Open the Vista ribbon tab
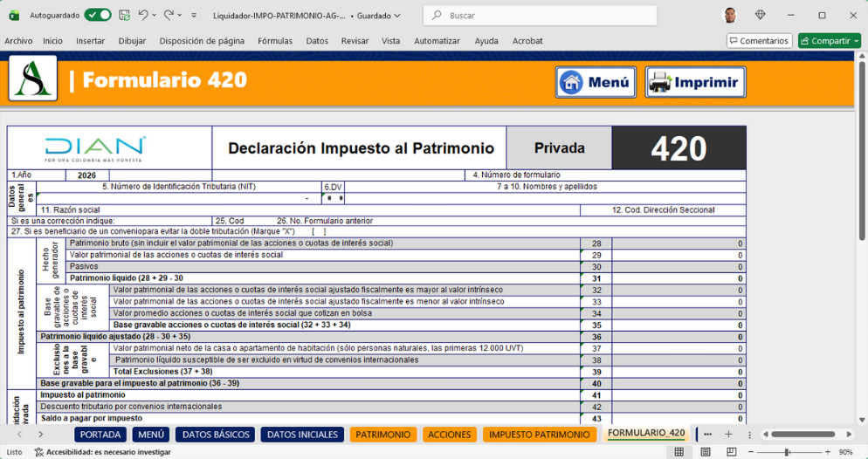868x459 pixels. click(x=391, y=41)
